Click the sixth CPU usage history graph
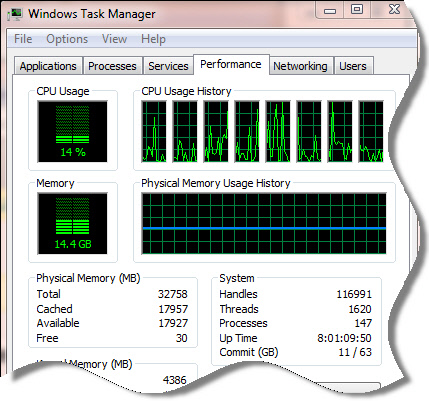This screenshot has width=429, height=401. [x=309, y=132]
